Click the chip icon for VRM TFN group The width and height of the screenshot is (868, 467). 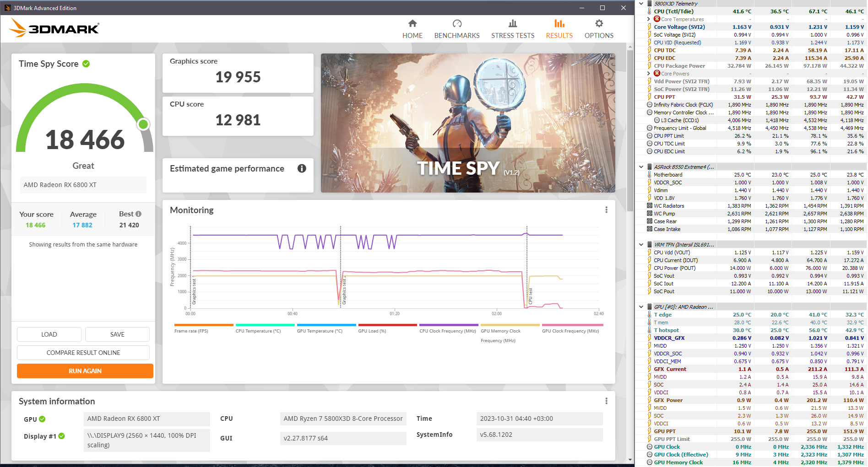[x=649, y=245]
